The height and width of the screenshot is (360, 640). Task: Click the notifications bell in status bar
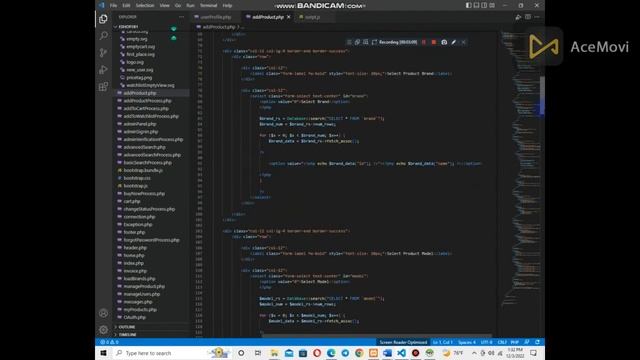(538, 342)
